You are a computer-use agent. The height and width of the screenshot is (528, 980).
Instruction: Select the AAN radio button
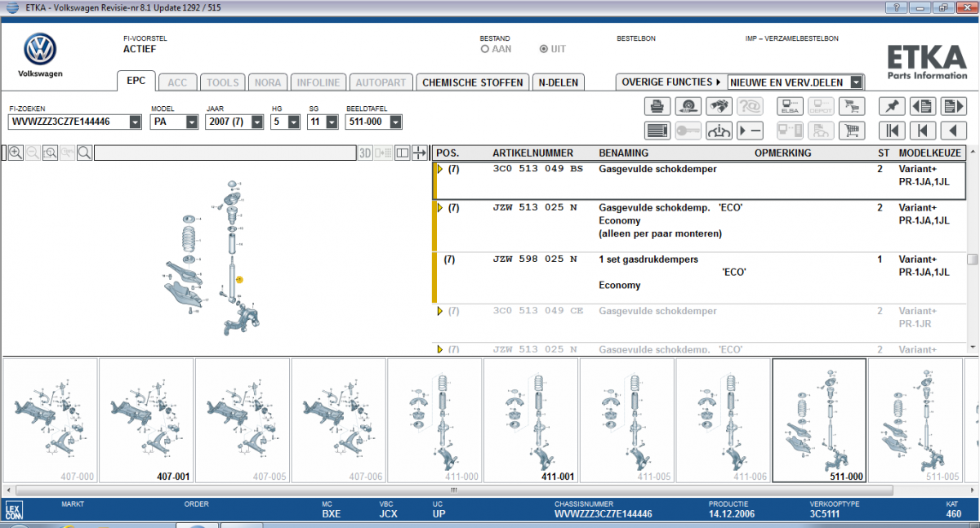(x=485, y=49)
